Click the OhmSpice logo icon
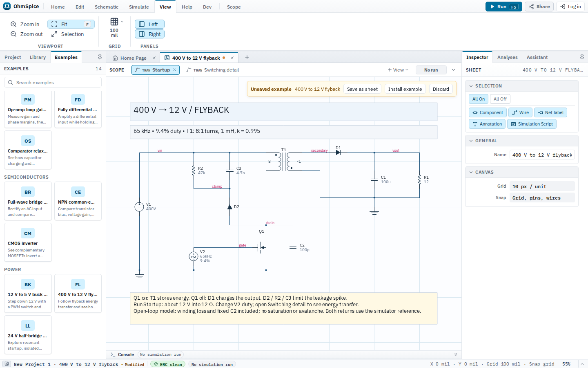Viewport: 588px width, 368px height. [x=7, y=6]
